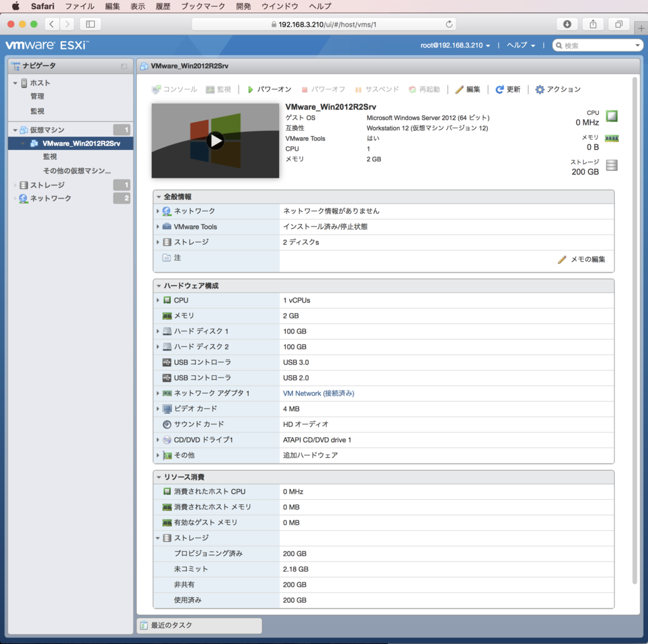The height and width of the screenshot is (644, 648).
Task: Click the 注 notes icon
Action: pos(166,257)
